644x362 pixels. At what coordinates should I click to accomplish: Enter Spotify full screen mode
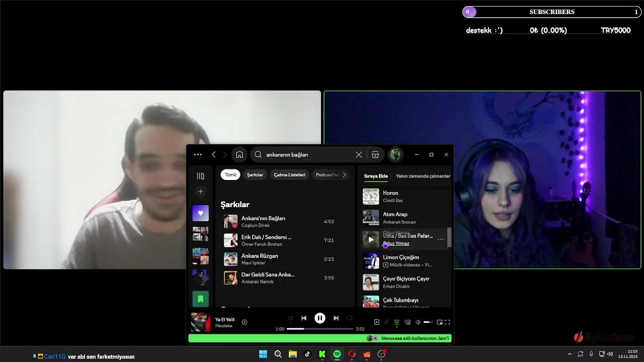447,322
